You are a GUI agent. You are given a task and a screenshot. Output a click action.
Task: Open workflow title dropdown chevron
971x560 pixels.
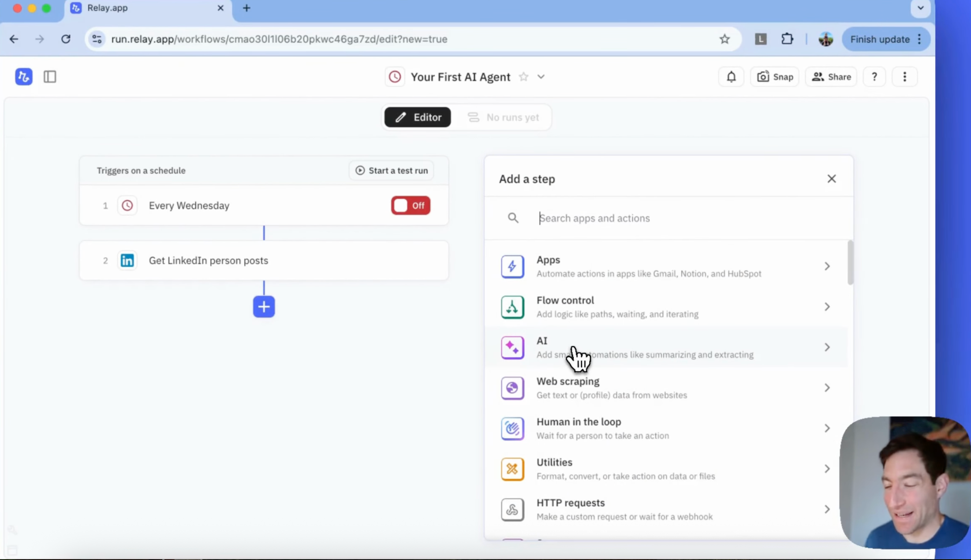(x=541, y=77)
